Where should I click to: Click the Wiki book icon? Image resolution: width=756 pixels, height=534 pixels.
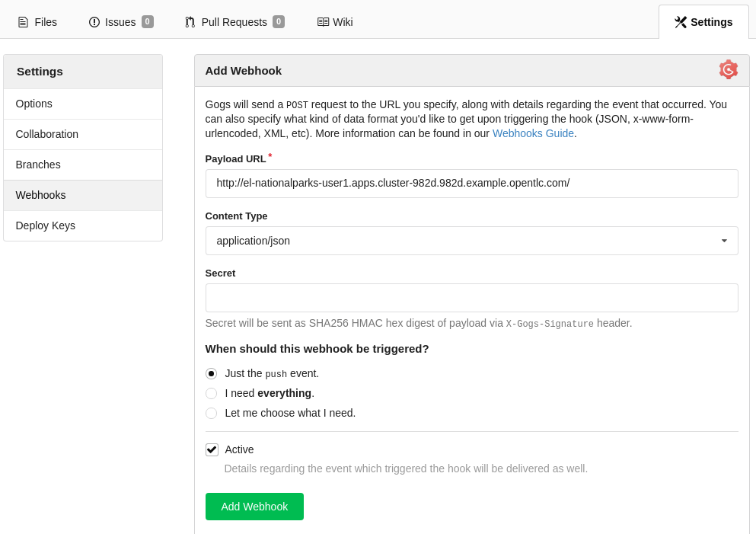323,22
